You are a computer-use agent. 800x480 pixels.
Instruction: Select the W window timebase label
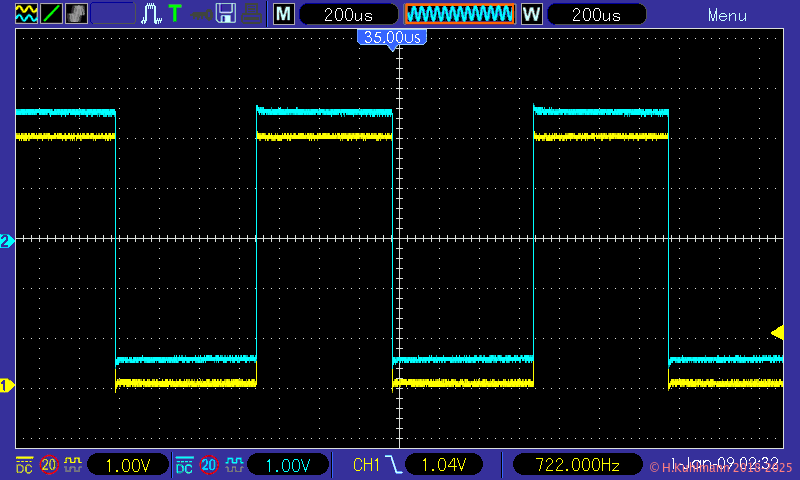(x=531, y=14)
